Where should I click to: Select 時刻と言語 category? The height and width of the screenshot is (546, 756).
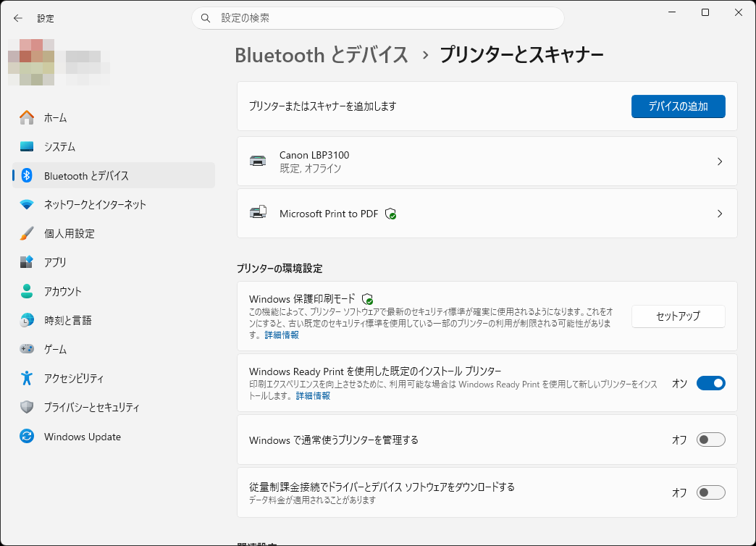point(113,320)
